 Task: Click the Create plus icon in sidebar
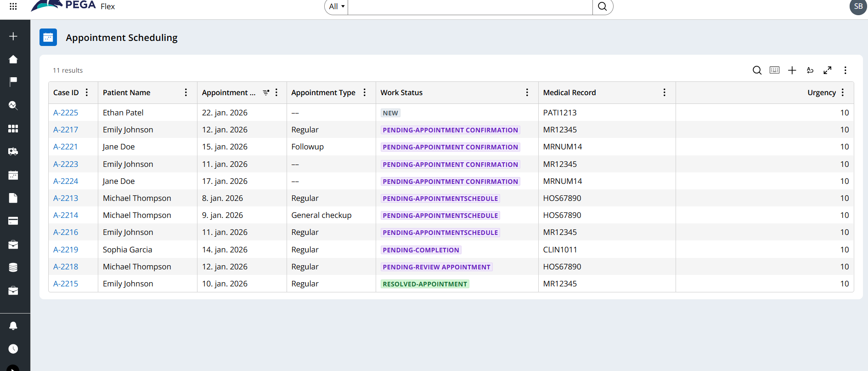tap(13, 36)
